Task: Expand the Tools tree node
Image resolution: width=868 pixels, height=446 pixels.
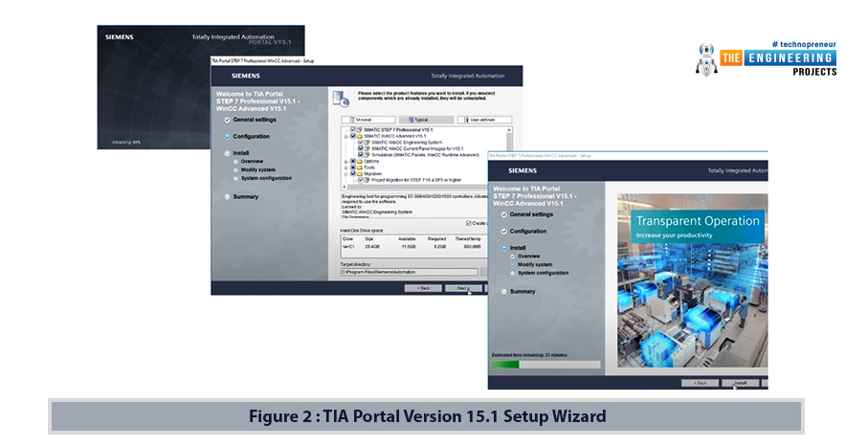Action: coord(346,167)
